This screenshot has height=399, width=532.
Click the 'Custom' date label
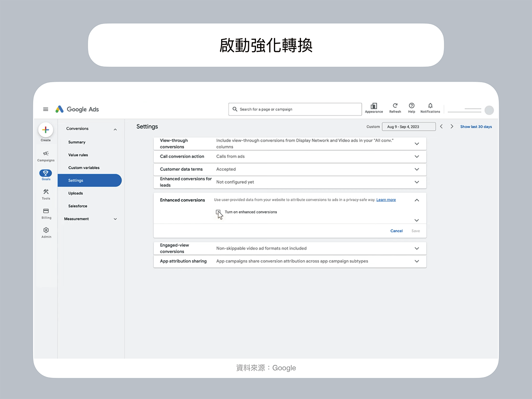pyautogui.click(x=373, y=127)
